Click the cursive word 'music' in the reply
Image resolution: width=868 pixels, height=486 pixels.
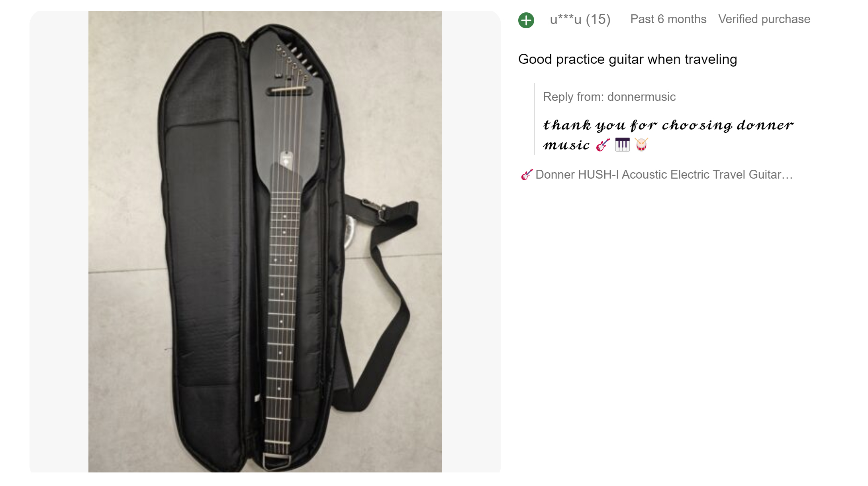coord(566,145)
